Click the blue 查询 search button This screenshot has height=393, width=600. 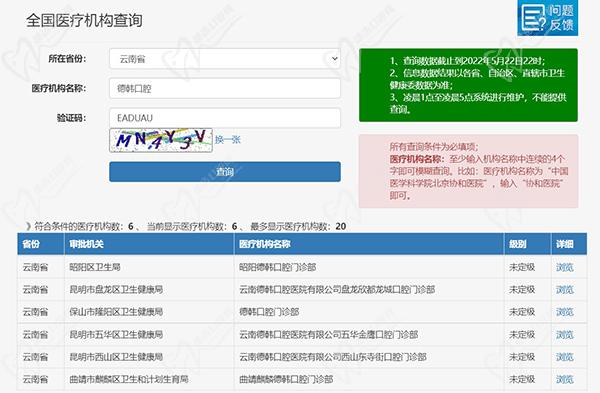point(225,172)
